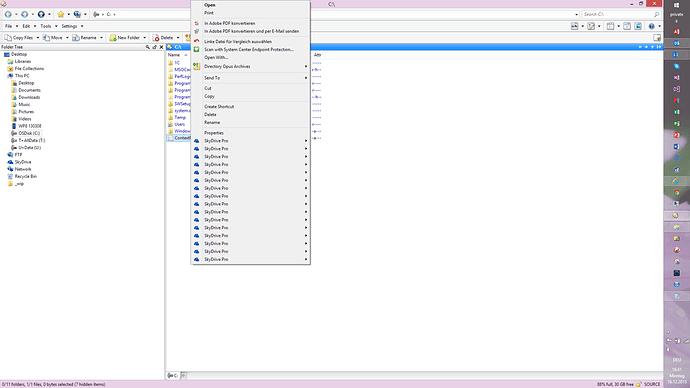Open the path field history dropdown arrow
Screen dimensions: 690x388
(576, 15)
